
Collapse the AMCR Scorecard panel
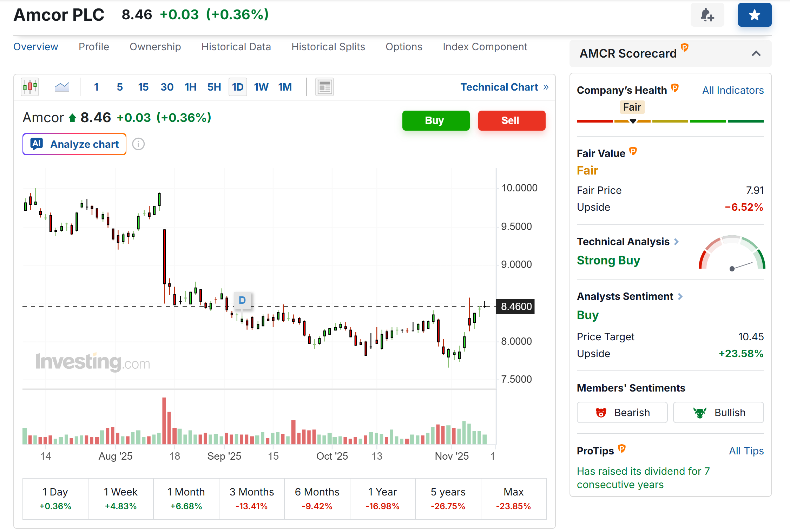point(757,53)
